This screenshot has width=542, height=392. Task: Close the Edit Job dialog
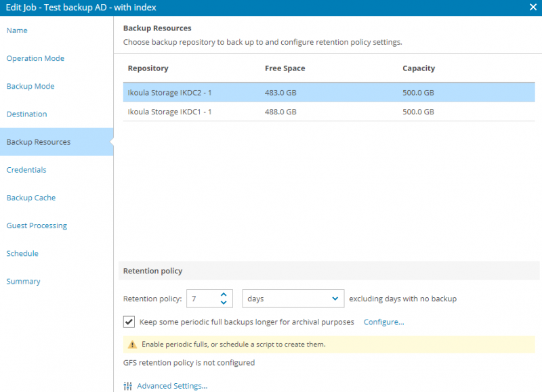(533, 7)
